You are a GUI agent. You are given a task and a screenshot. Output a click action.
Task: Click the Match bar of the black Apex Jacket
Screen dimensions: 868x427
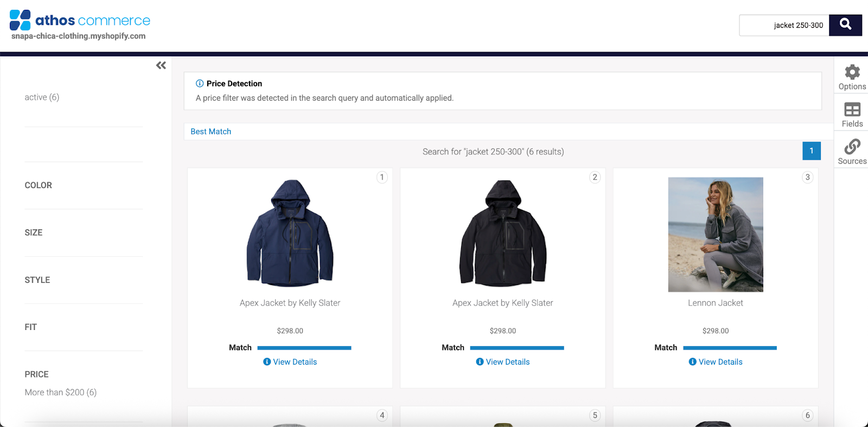[516, 348]
